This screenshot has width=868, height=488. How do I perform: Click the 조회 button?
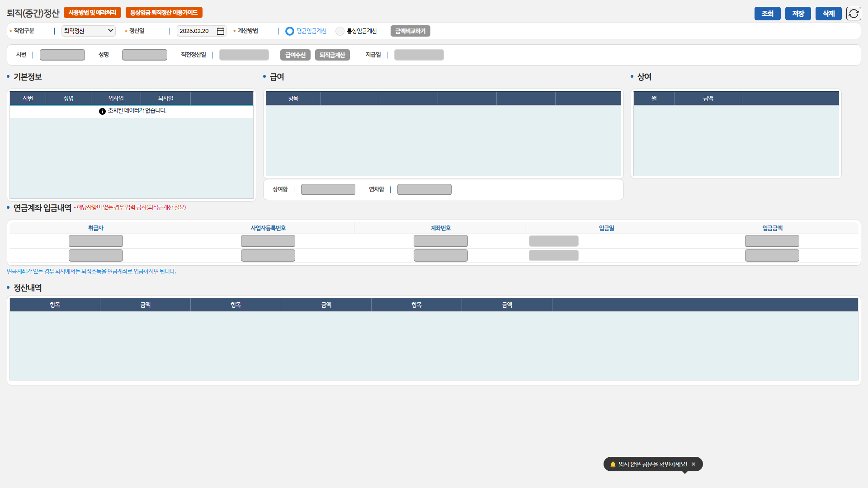pos(767,14)
